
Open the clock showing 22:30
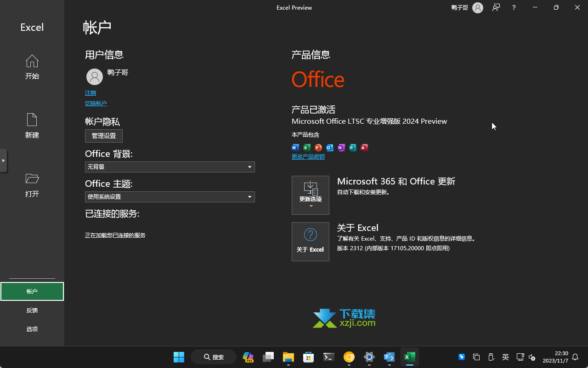point(555,357)
